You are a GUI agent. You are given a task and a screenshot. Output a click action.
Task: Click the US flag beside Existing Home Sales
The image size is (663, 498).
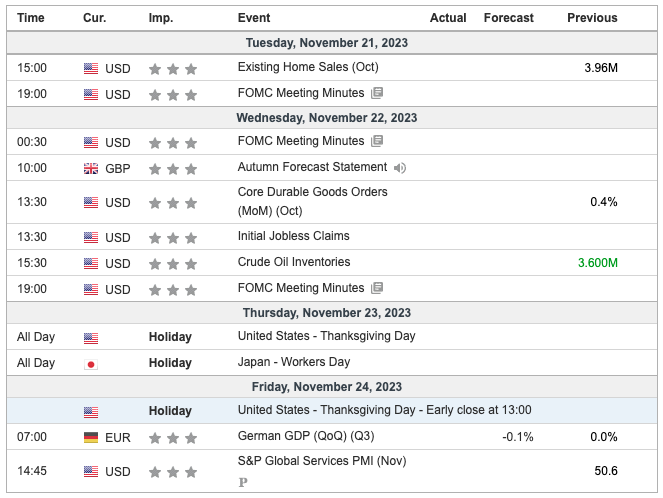91,68
